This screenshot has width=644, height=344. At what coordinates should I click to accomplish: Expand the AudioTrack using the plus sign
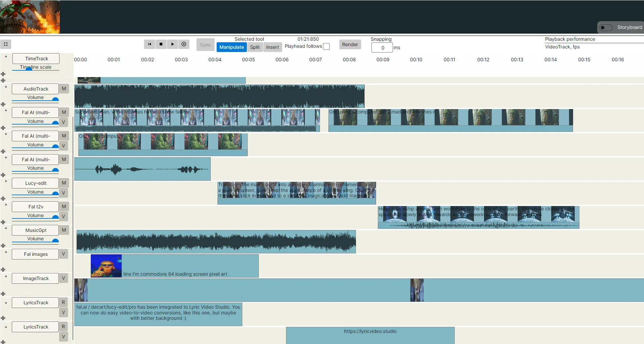[x=6, y=87]
